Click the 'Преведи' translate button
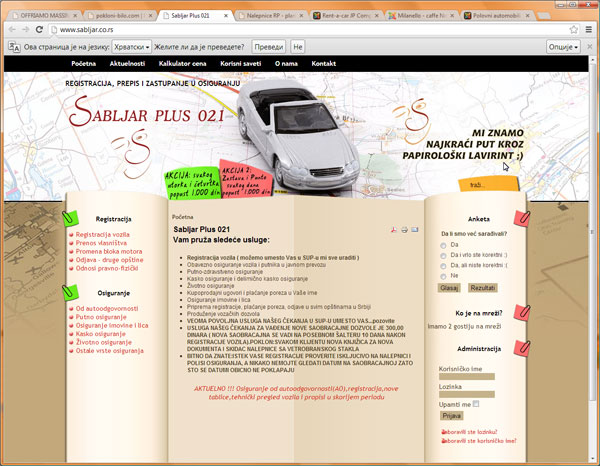This screenshot has height=466, width=600. pyautogui.click(x=268, y=47)
